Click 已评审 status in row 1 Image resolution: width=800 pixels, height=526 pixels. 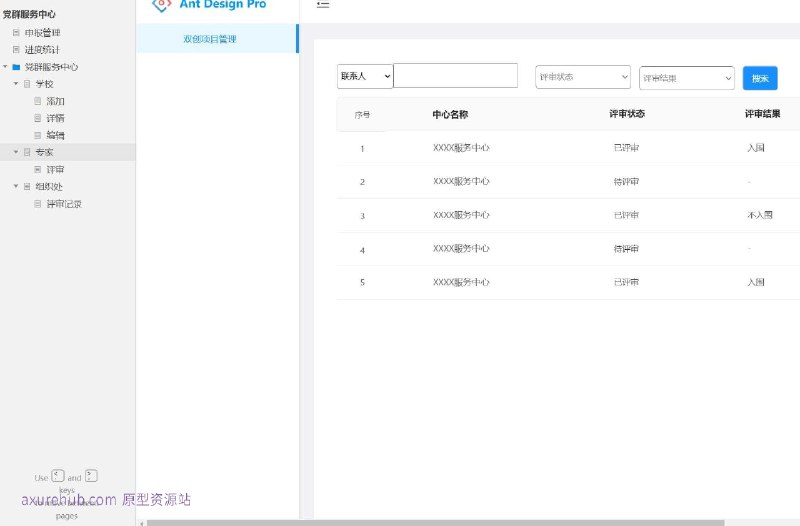(626, 148)
